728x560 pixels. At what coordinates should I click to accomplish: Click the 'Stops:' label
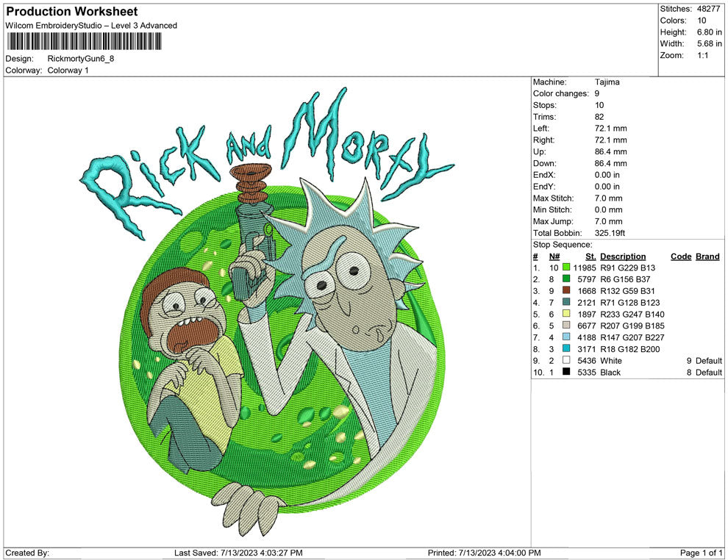pos(545,105)
